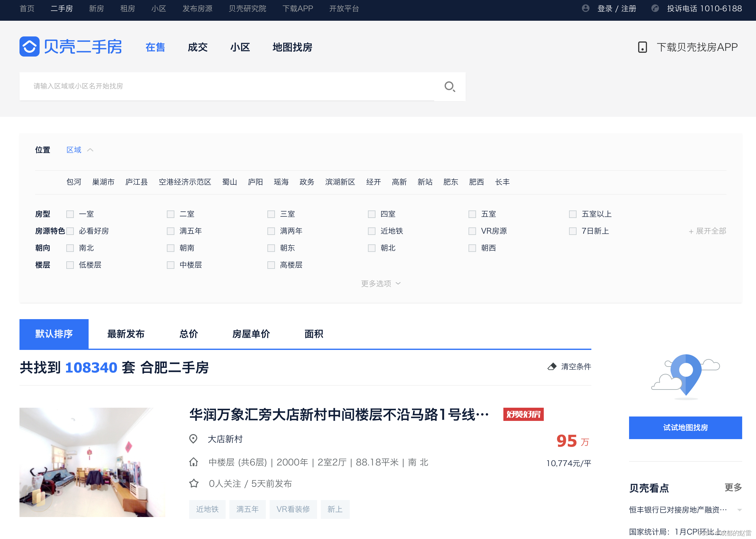Open the 成交 navigation tab
Screen dimensions: 756x539
[x=198, y=47]
